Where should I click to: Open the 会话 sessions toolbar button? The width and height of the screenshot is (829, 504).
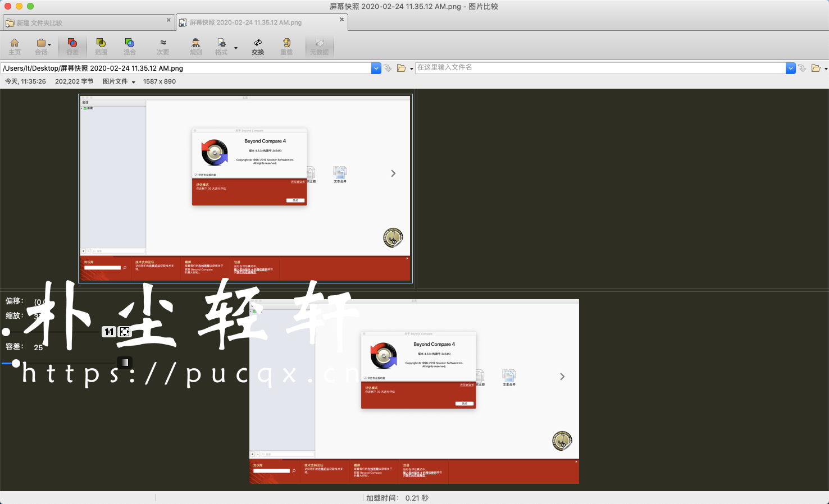41,47
